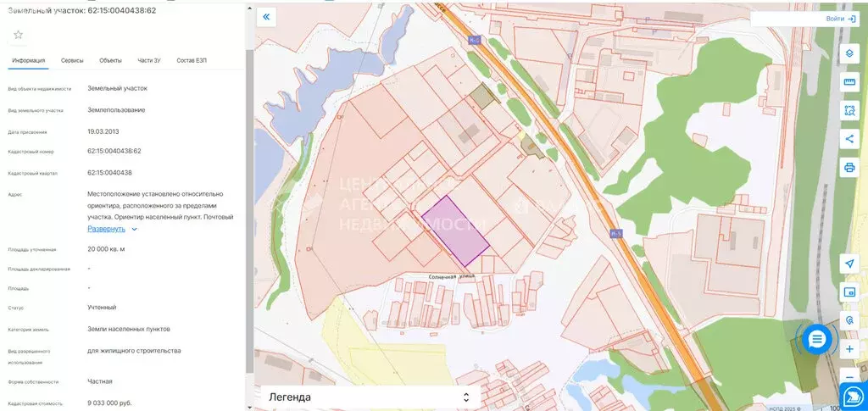Screen dimensions: 868x411
Task: Expand the Легенда dropdown
Action: click(x=368, y=397)
